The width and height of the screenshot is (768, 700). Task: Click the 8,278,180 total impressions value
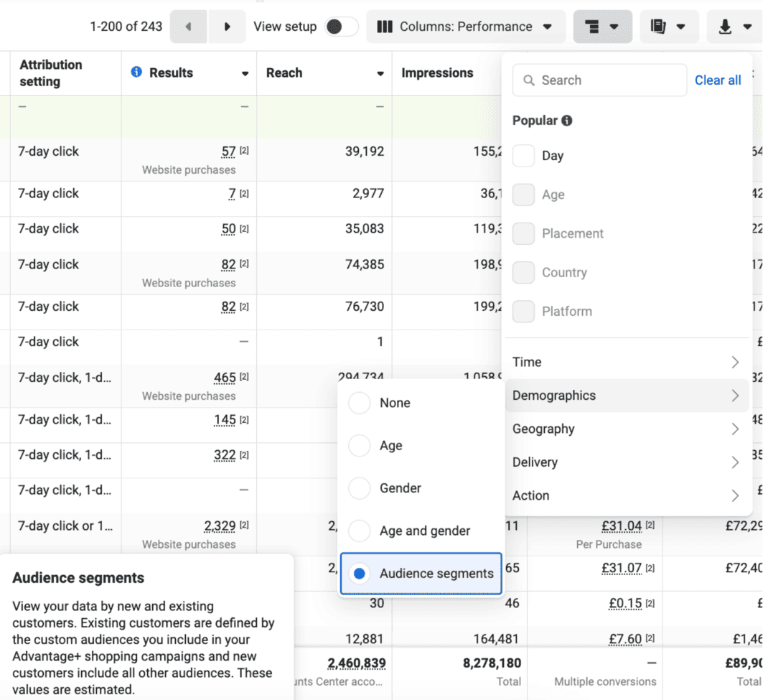coord(492,663)
